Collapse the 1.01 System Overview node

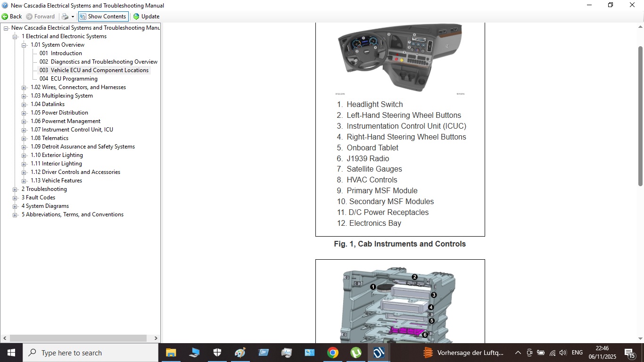[24, 45]
